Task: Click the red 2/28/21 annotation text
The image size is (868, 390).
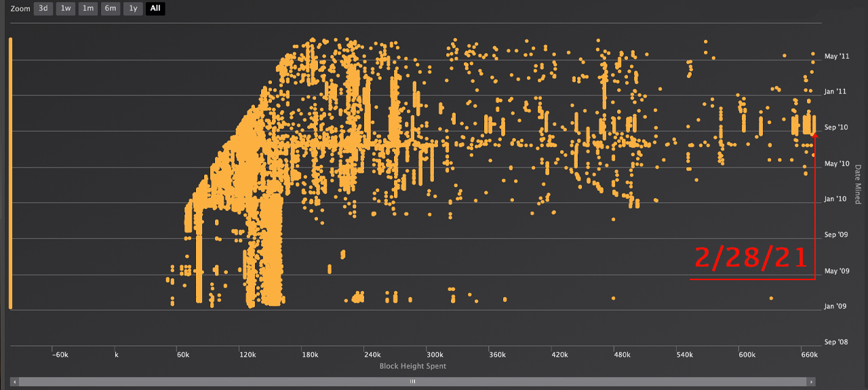Action: 751,258
